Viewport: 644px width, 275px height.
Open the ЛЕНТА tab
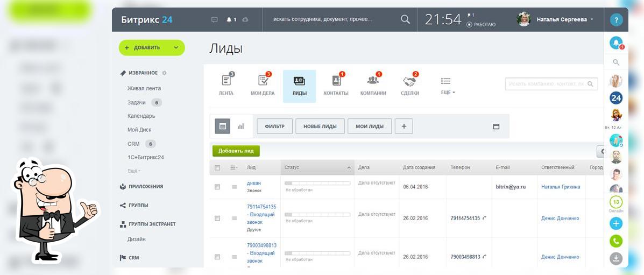tap(226, 86)
